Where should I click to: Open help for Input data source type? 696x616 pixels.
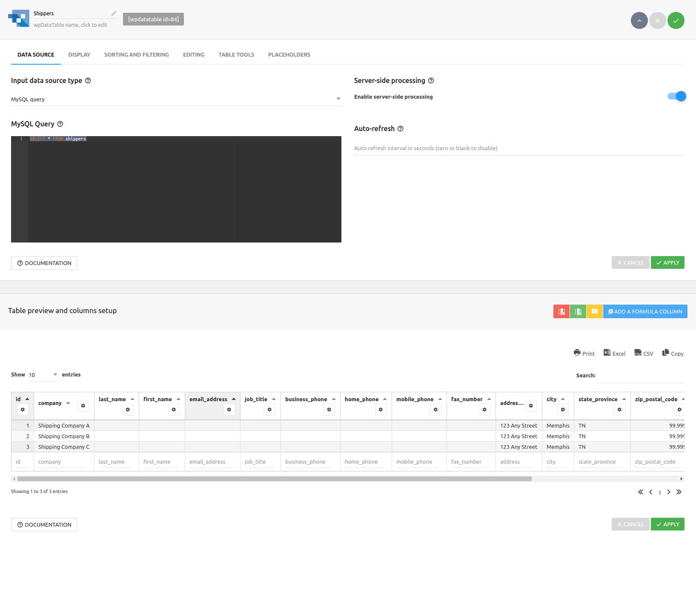[x=88, y=80]
